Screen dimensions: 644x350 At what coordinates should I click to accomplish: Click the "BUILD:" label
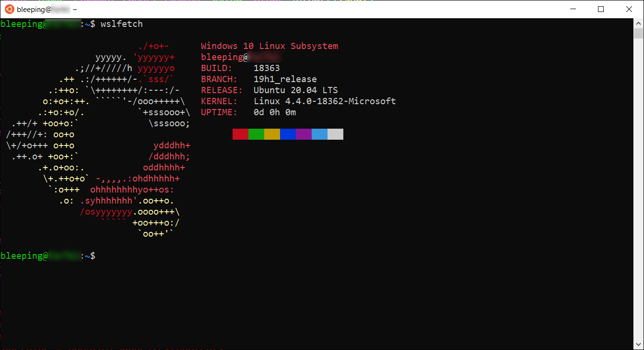[217, 68]
